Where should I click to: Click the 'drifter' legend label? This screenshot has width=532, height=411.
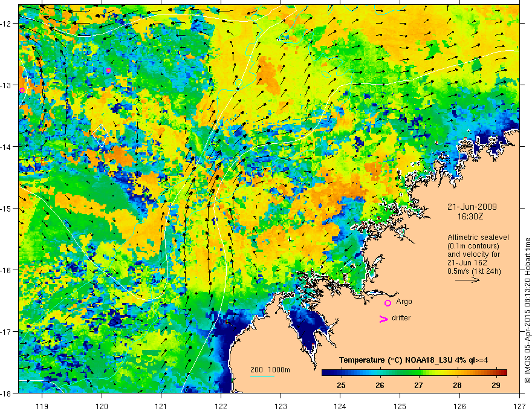pyautogui.click(x=401, y=318)
